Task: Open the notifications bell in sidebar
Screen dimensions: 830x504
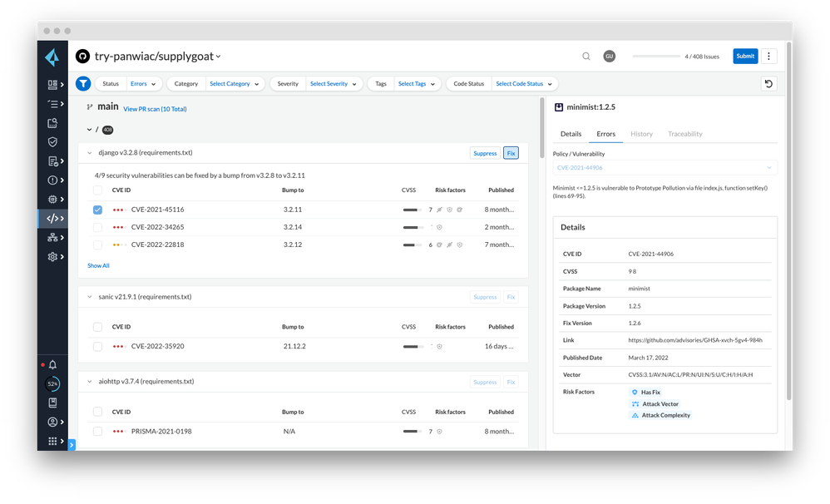Action: tap(53, 365)
